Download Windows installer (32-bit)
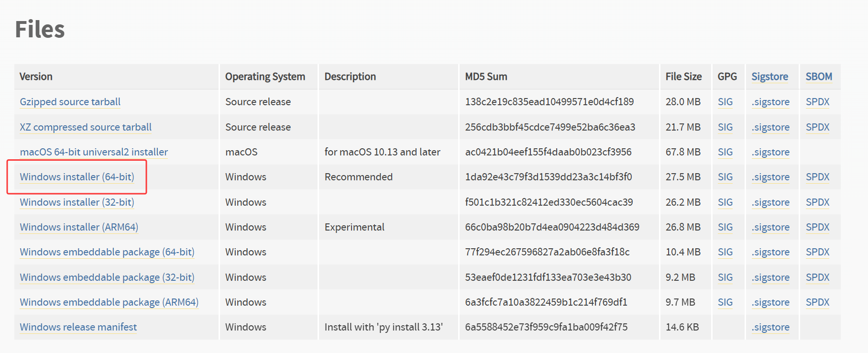Image resolution: width=868 pixels, height=353 pixels. click(x=77, y=202)
